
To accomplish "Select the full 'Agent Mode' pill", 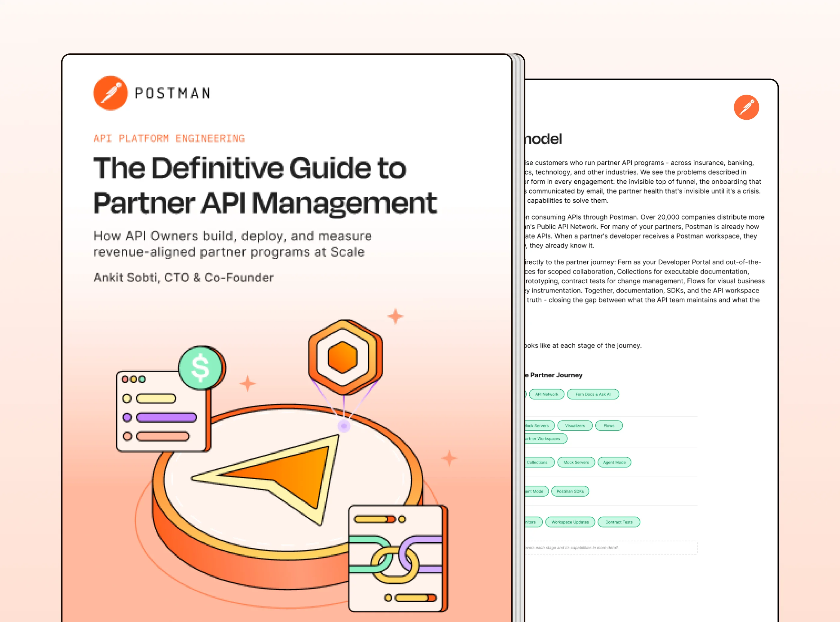I will pos(614,462).
